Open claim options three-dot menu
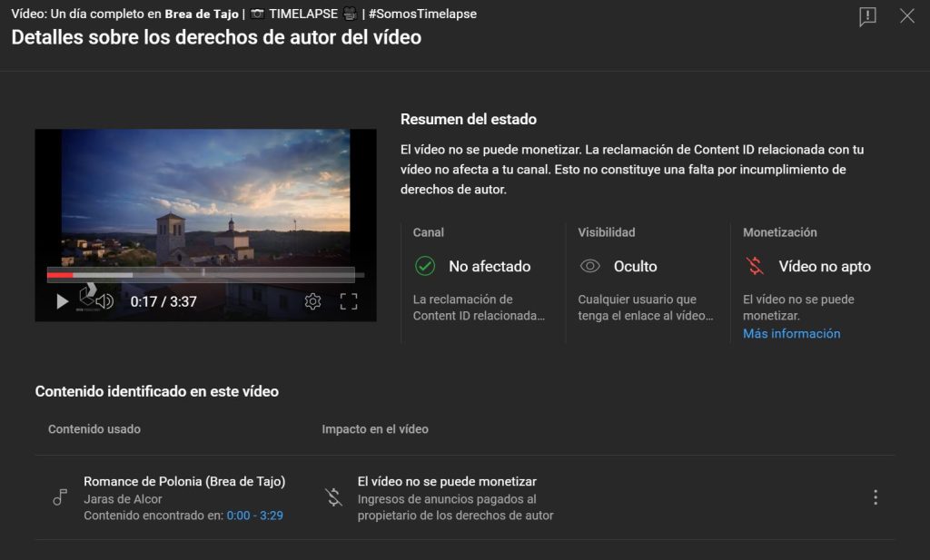 (876, 497)
